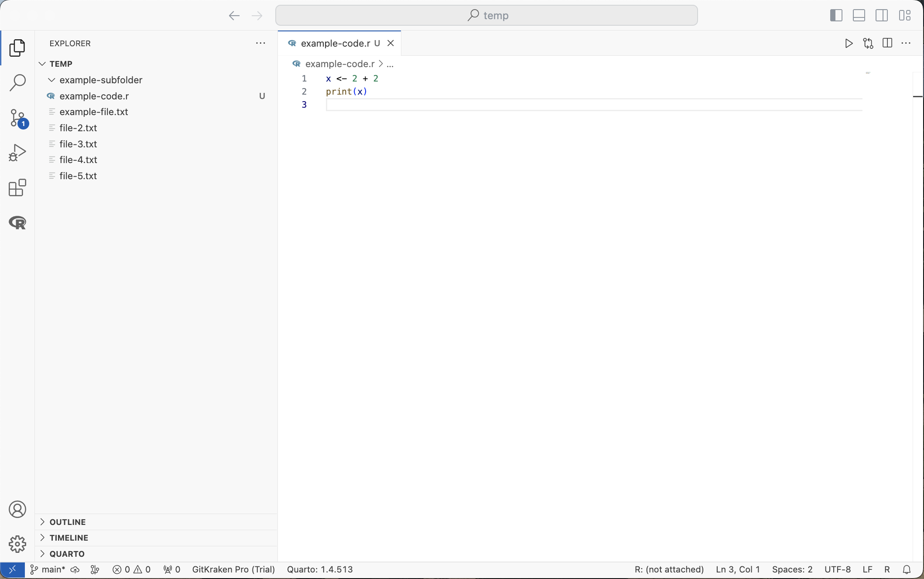Select the example-code.r editor tab
The image size is (924, 579).
[x=335, y=43]
